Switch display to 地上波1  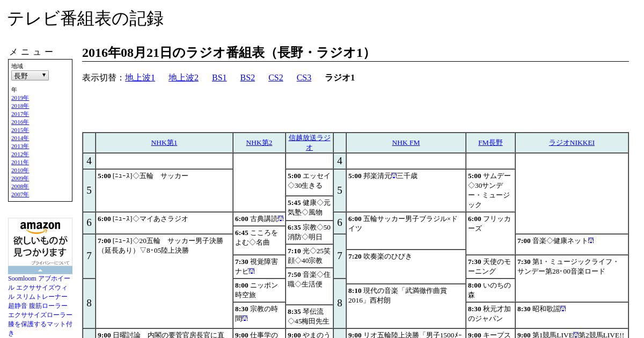tap(140, 77)
